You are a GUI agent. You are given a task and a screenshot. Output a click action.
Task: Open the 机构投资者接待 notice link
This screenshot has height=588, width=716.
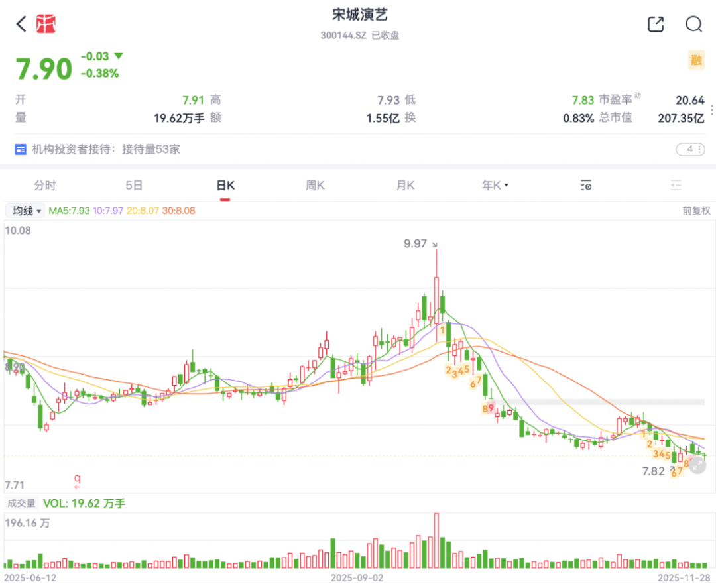[106, 150]
